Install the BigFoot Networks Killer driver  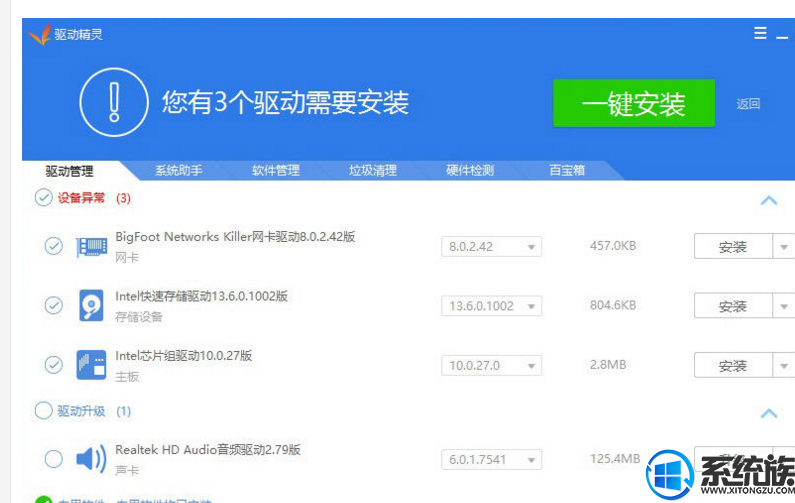pos(733,246)
